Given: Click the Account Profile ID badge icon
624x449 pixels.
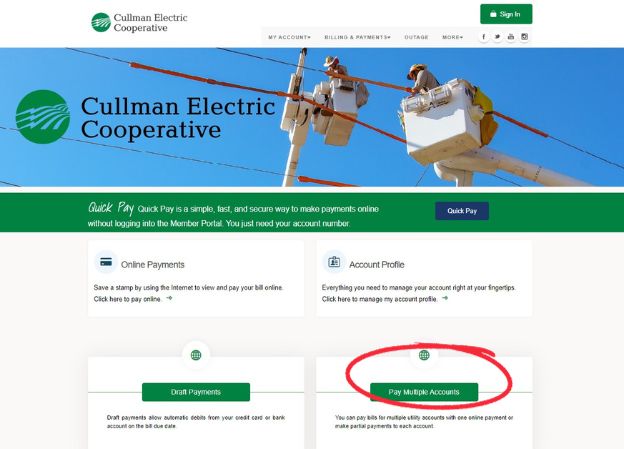Looking at the screenshot, I should coord(334,262).
